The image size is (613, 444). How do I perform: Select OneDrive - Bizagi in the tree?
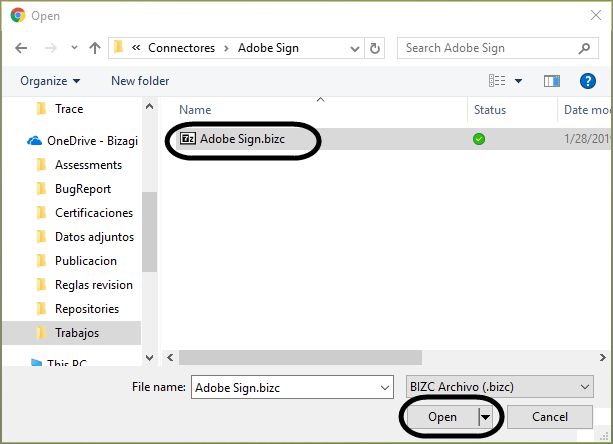tap(92, 141)
